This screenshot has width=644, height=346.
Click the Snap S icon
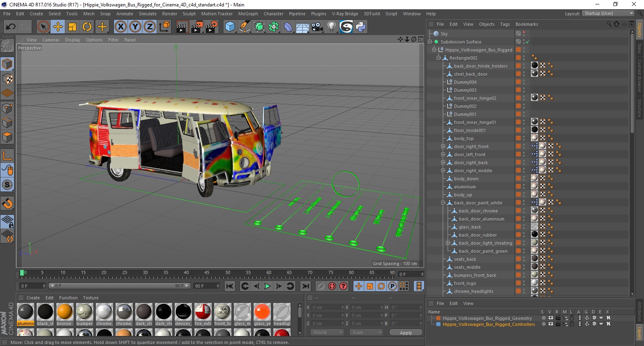pos(7,185)
